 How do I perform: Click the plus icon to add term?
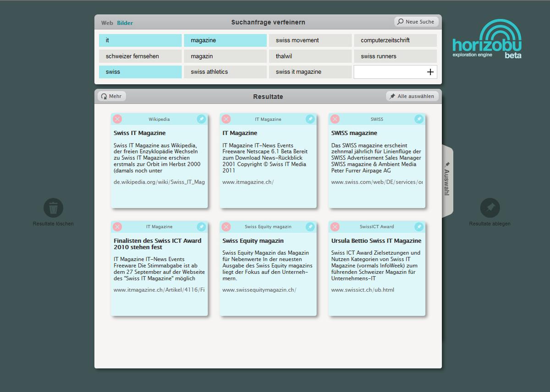[430, 72]
